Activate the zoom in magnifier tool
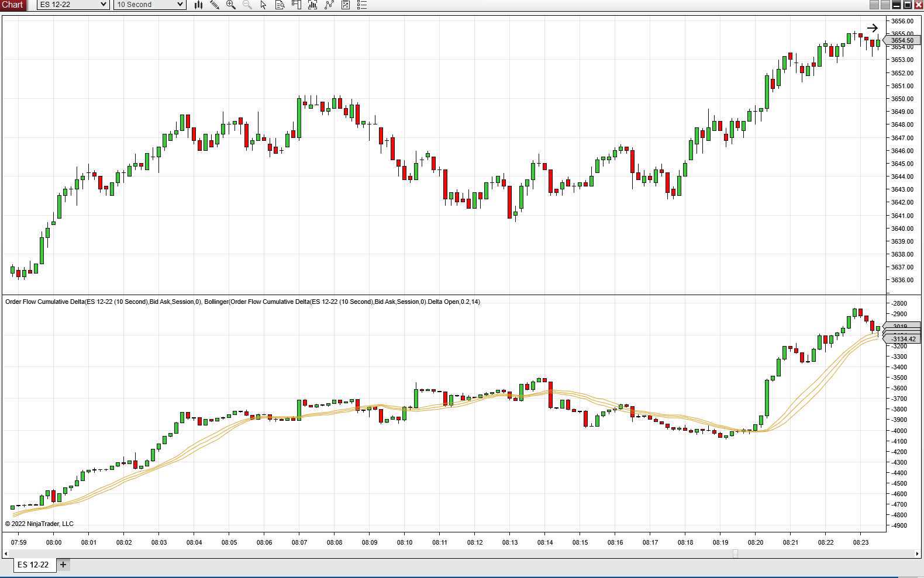924x578 pixels. 231,5
